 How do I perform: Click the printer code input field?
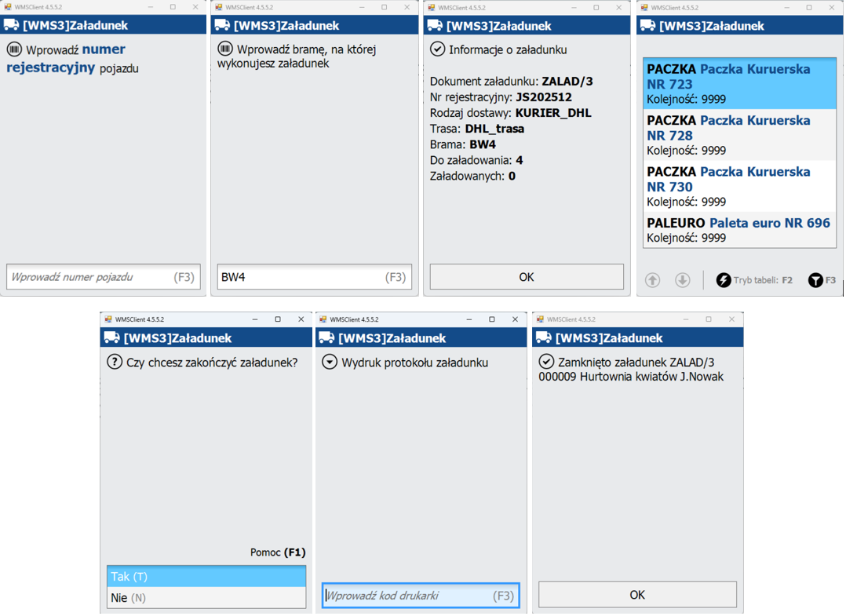(421, 596)
